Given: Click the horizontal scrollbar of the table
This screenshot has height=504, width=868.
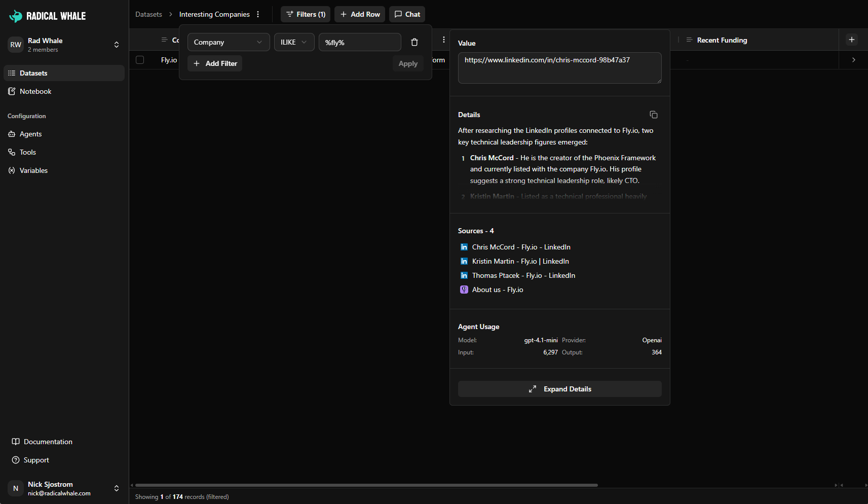Looking at the screenshot, I should 366,485.
